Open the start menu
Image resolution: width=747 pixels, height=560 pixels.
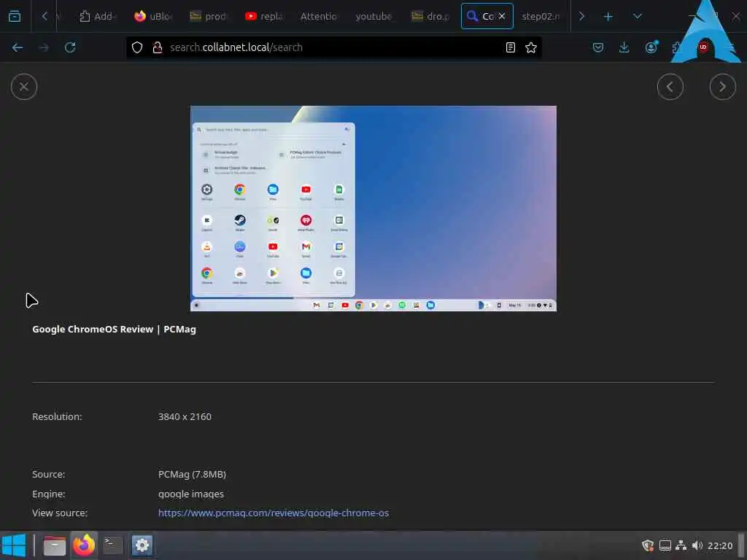pyautogui.click(x=15, y=545)
